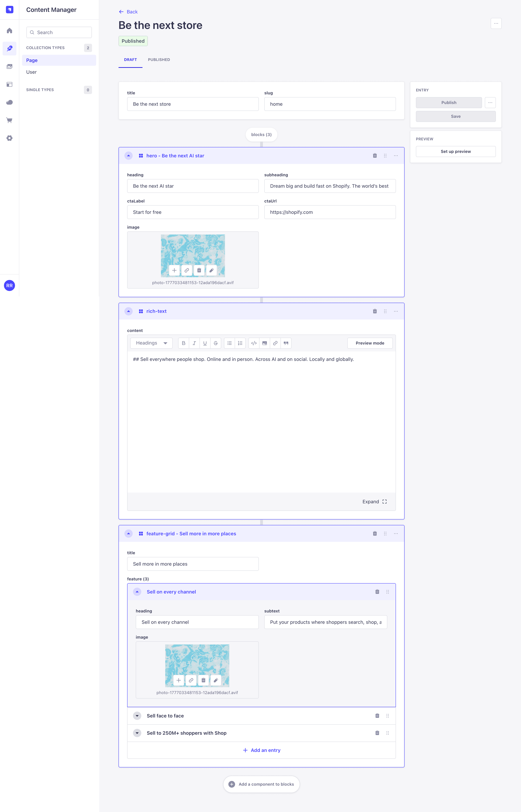This screenshot has width=521, height=812.
Task: Open Content Manager feather icon in the sidebar
Action: coord(9,49)
